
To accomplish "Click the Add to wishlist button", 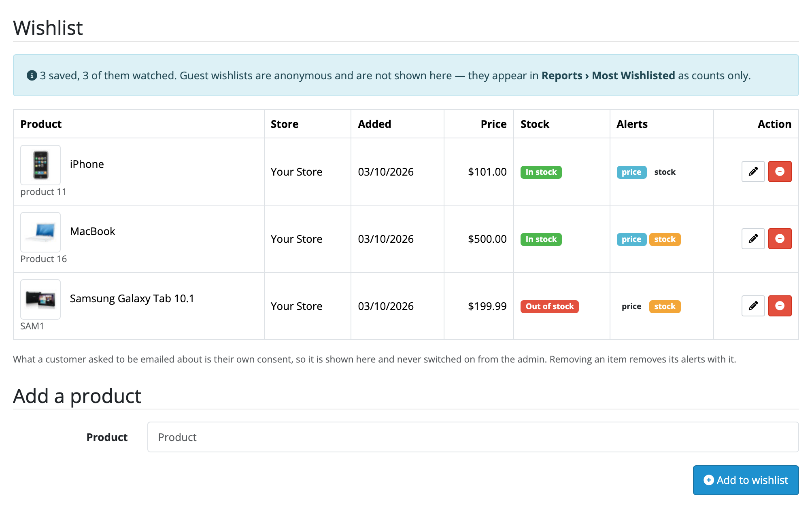I will 746,480.
